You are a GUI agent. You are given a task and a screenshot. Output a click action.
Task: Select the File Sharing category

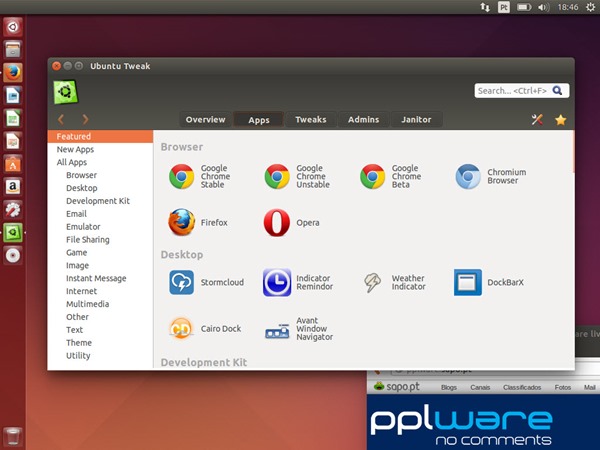pos(100,240)
